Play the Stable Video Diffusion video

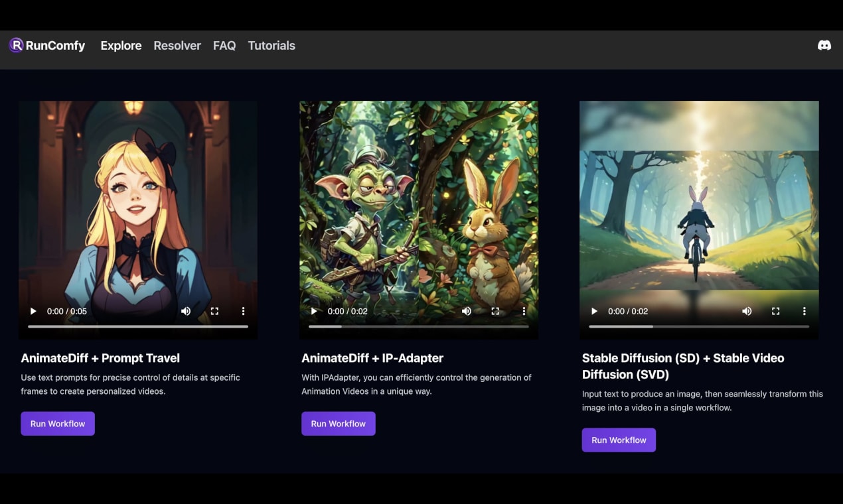pos(595,311)
